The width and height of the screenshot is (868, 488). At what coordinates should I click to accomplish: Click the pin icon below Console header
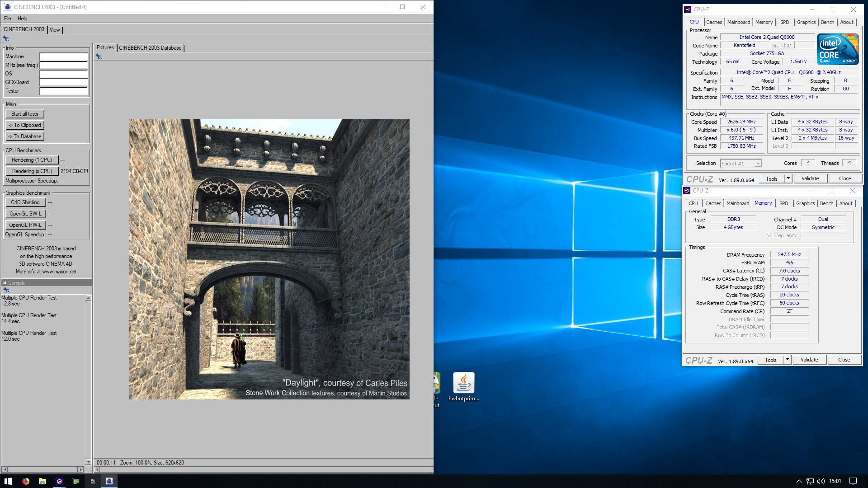[6, 290]
